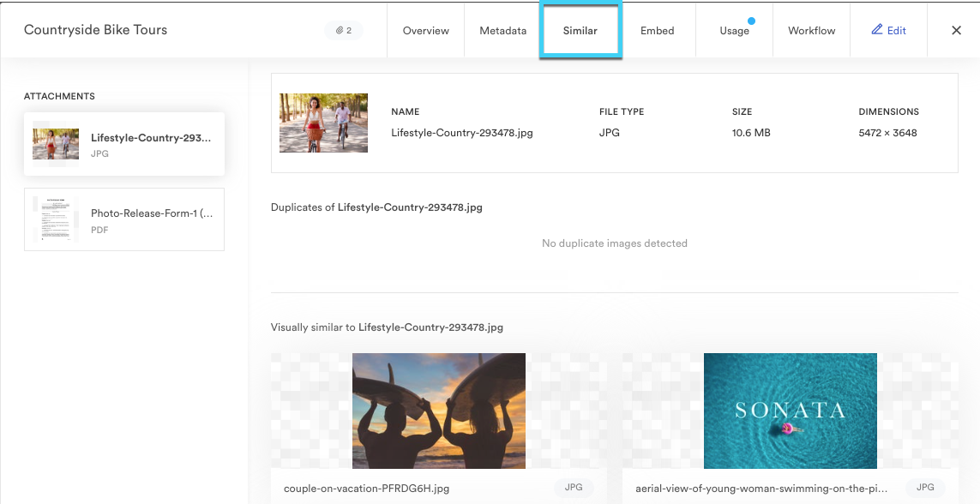Open the Embed tab
Screen dimensions: 980x504
click(657, 31)
